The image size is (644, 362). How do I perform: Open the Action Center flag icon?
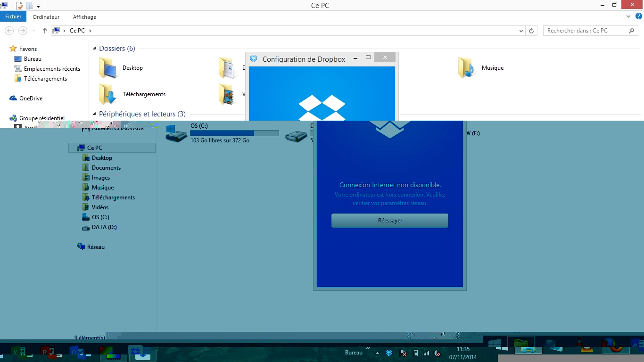pyautogui.click(x=403, y=353)
